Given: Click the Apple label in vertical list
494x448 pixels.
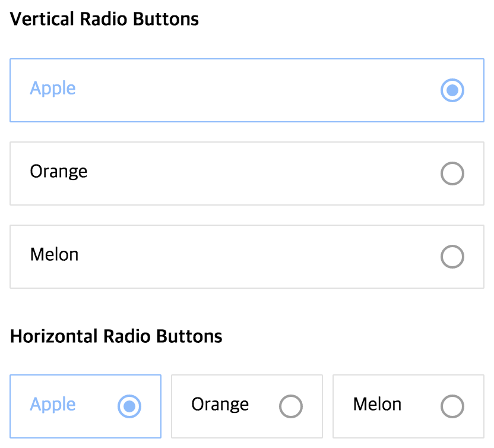Looking at the screenshot, I should [x=52, y=89].
